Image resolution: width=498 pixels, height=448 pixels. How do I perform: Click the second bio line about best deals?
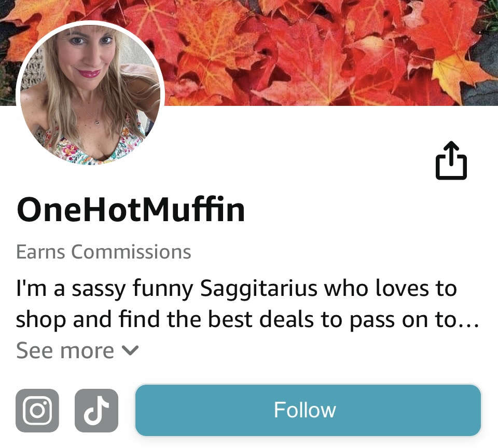point(247,319)
